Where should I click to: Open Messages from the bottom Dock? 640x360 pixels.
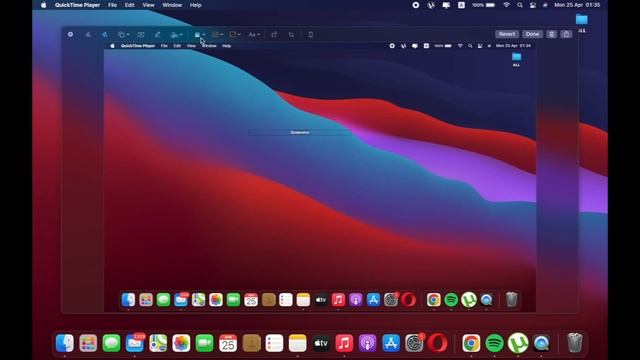[x=111, y=343]
